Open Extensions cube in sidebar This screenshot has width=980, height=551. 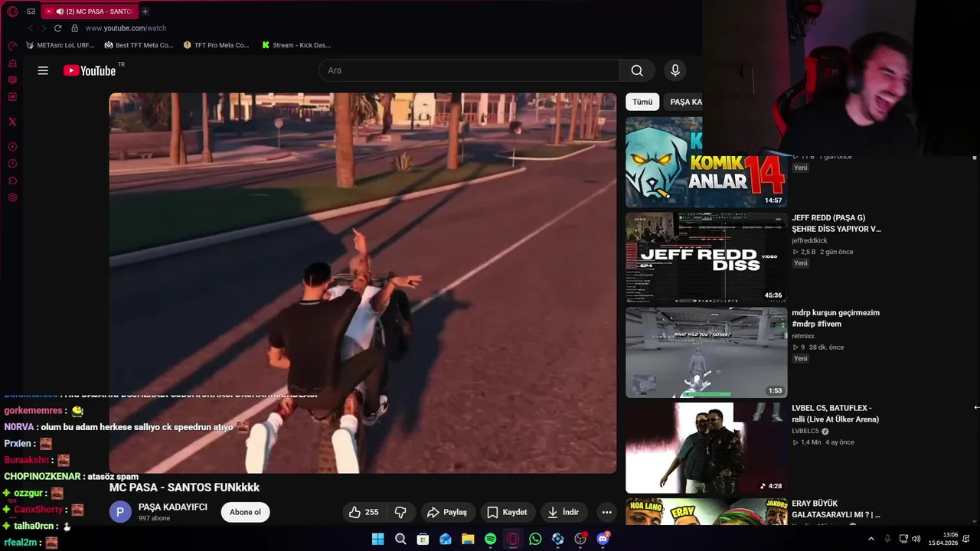point(12,181)
